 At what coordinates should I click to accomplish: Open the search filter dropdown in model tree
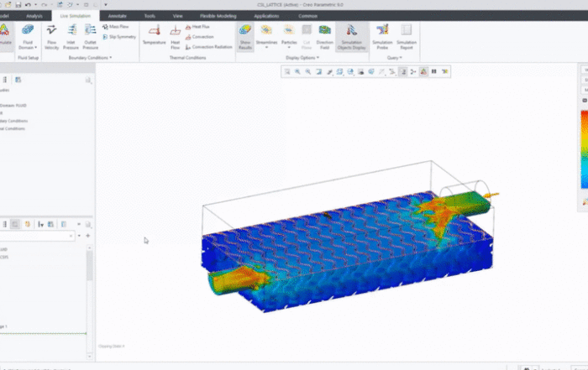point(79,236)
